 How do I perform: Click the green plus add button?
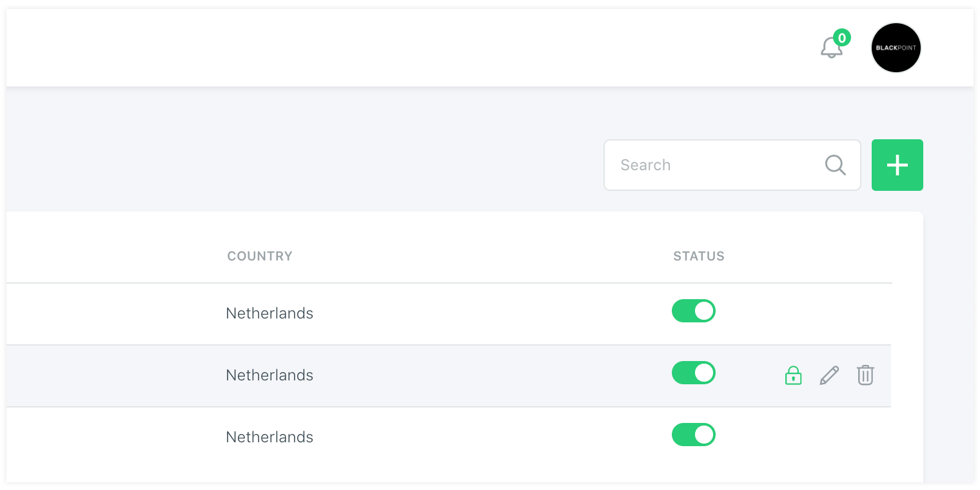pos(897,165)
